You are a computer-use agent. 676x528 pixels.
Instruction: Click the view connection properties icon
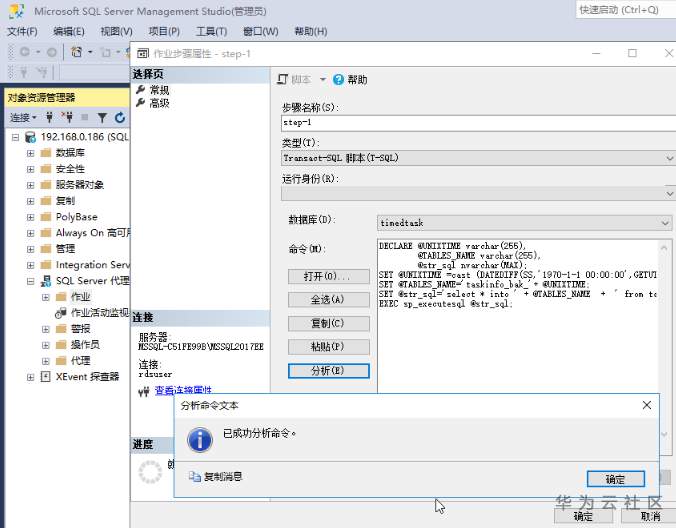pyautogui.click(x=144, y=391)
